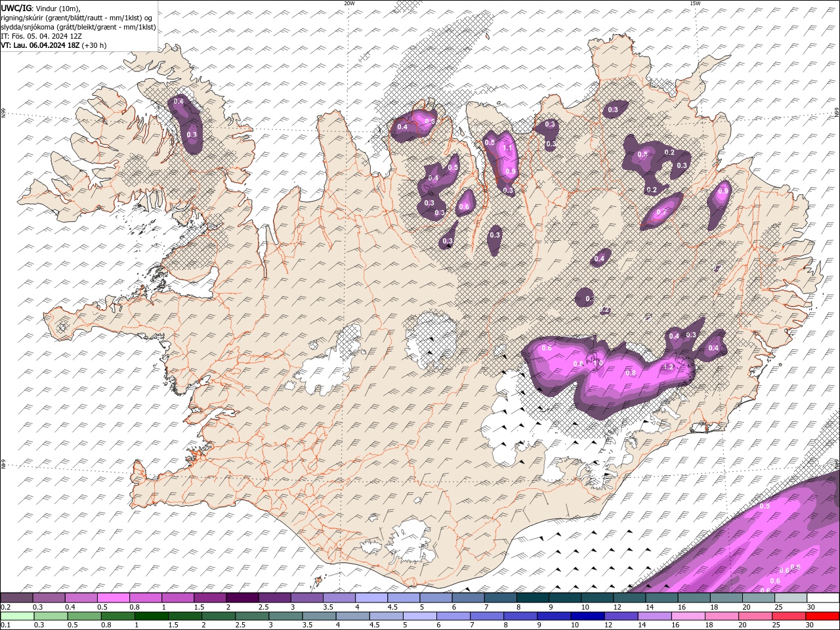This screenshot has width=840, height=630.
Task: Click the '1.1' snowfall value on map
Action: click(x=507, y=148)
